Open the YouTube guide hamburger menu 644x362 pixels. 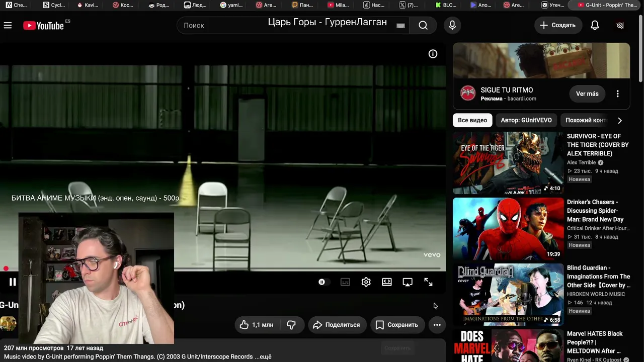[8, 25]
